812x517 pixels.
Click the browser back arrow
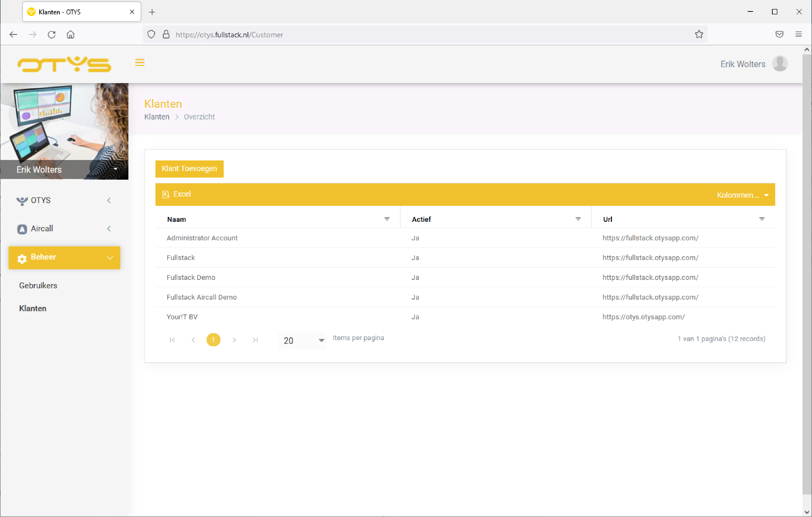13,34
